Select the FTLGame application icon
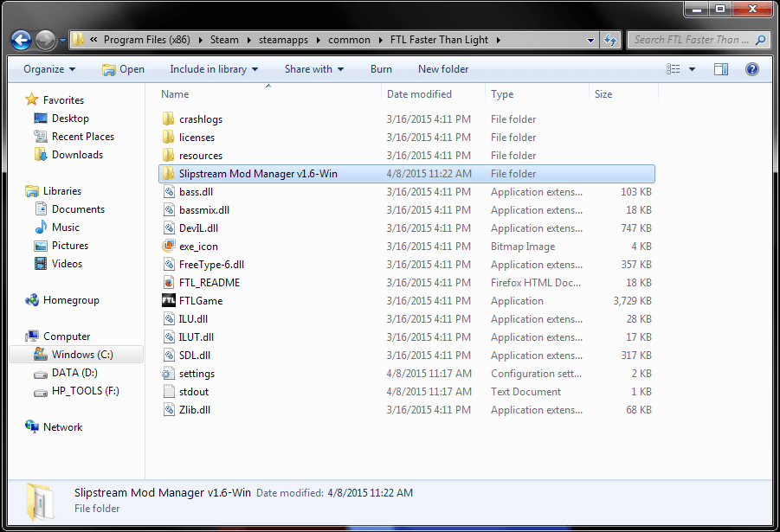The image size is (780, 532). 169,300
